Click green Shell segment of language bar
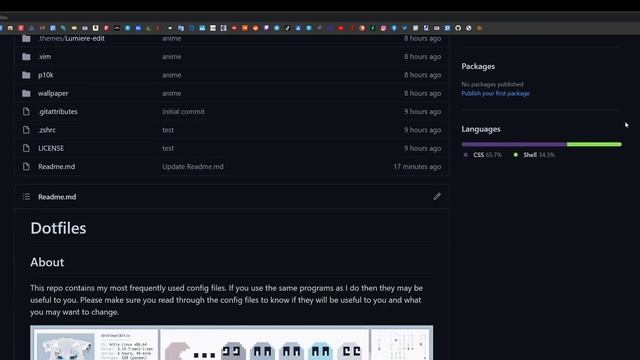640x360 pixels. click(x=594, y=144)
